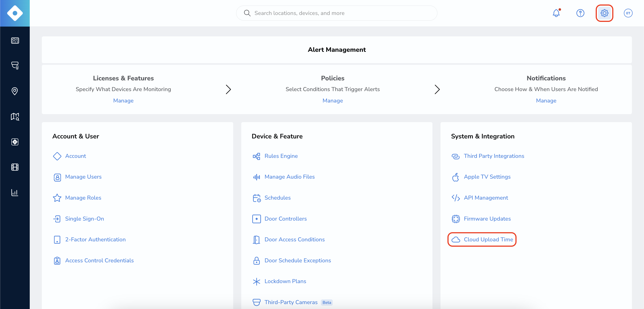Click the Single Sign-On arrow icon
This screenshot has height=309, width=644.
pos(57,219)
